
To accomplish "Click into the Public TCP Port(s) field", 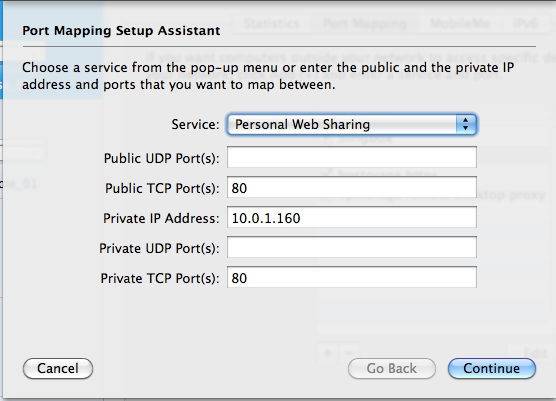I will pos(352,187).
